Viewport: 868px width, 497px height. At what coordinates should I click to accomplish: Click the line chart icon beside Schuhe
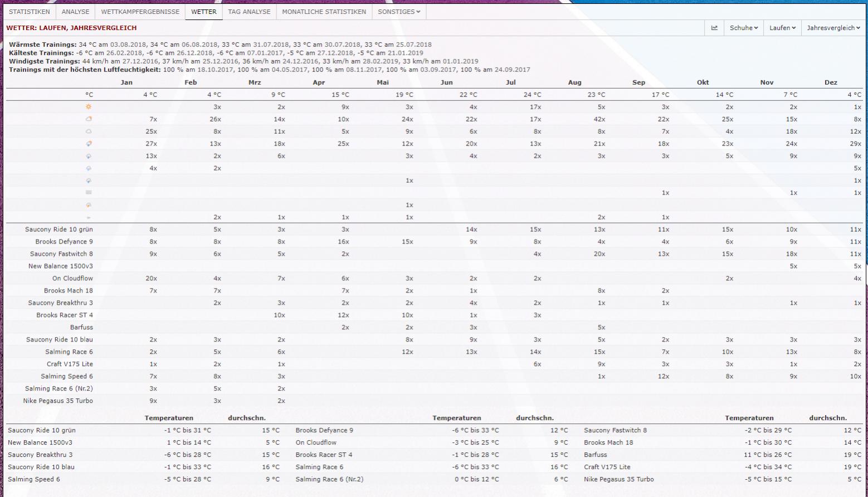point(714,28)
